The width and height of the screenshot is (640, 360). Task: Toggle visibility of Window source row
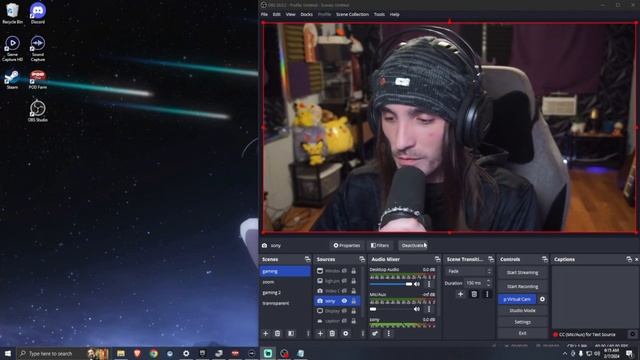click(344, 271)
